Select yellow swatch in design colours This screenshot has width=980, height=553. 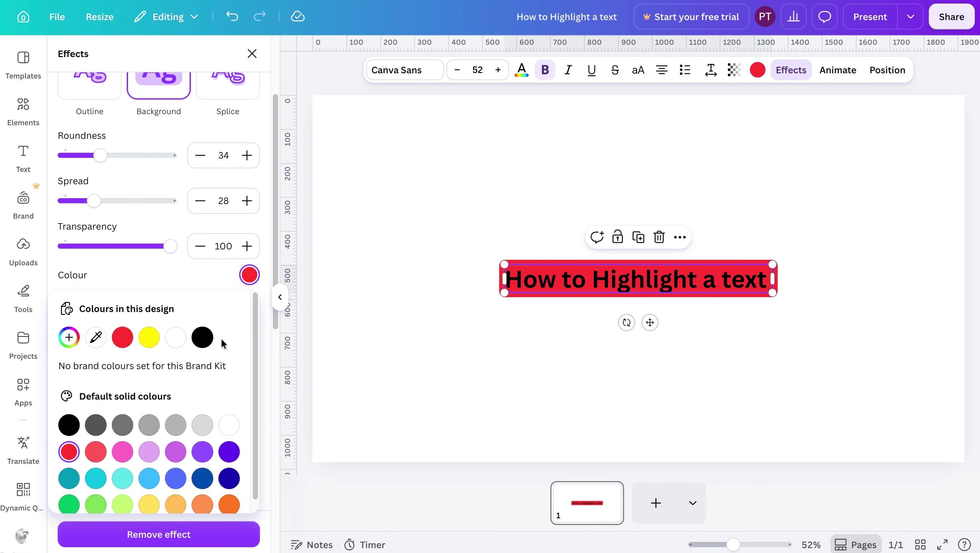(x=149, y=337)
